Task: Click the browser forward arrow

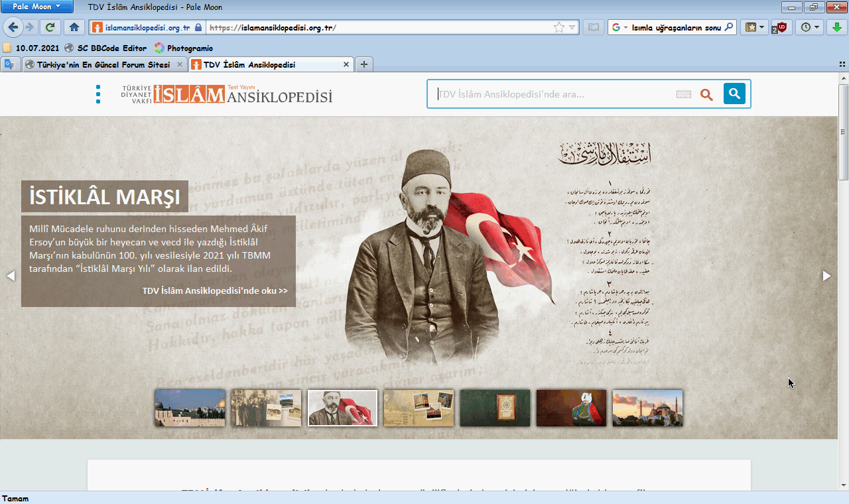Action: tap(30, 27)
